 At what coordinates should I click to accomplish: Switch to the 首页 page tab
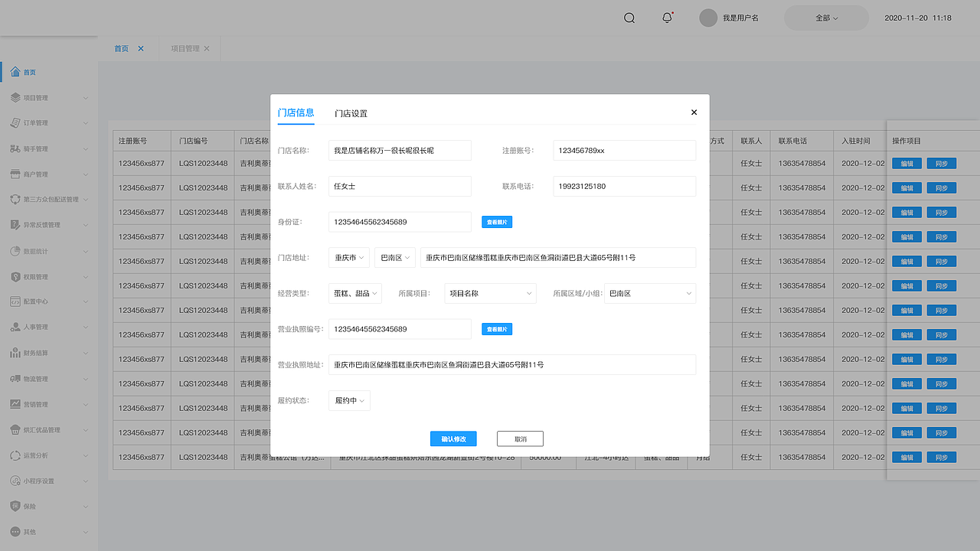tap(122, 48)
